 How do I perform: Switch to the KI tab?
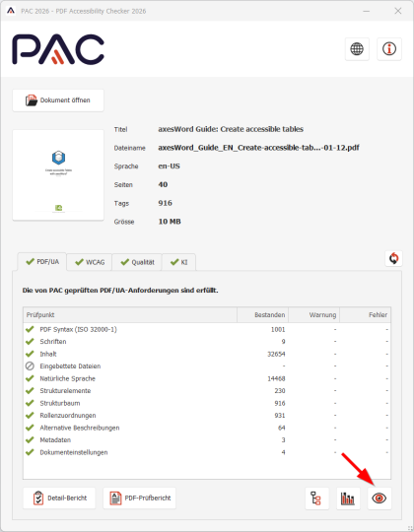[178, 262]
